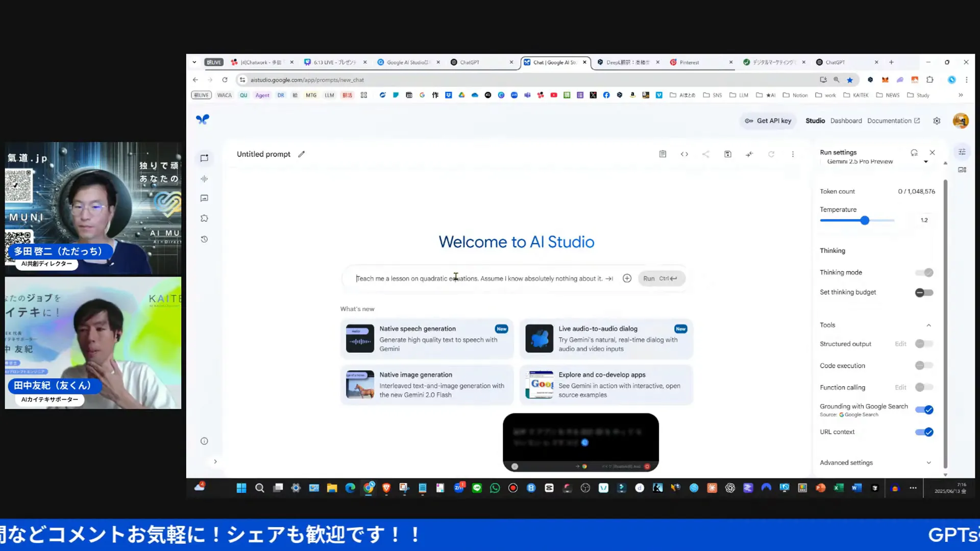Edit Structured output settings

click(900, 344)
